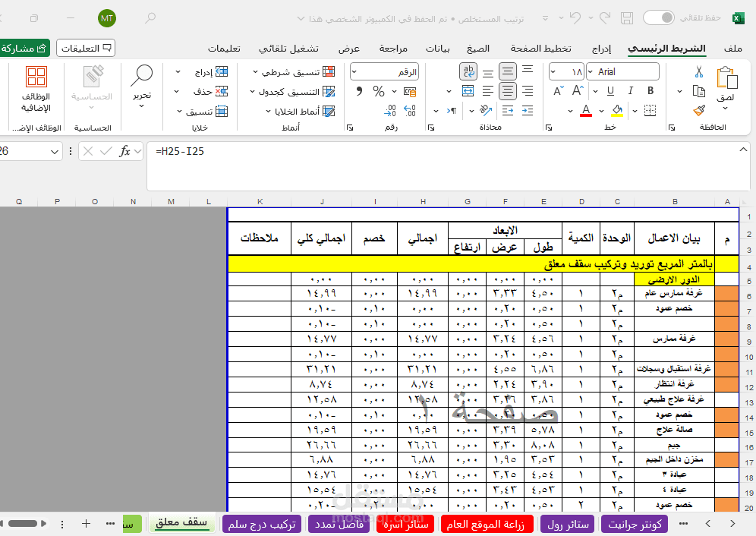Open fill color dropdown arrow
This screenshot has width=756, height=536.
coord(601,111)
